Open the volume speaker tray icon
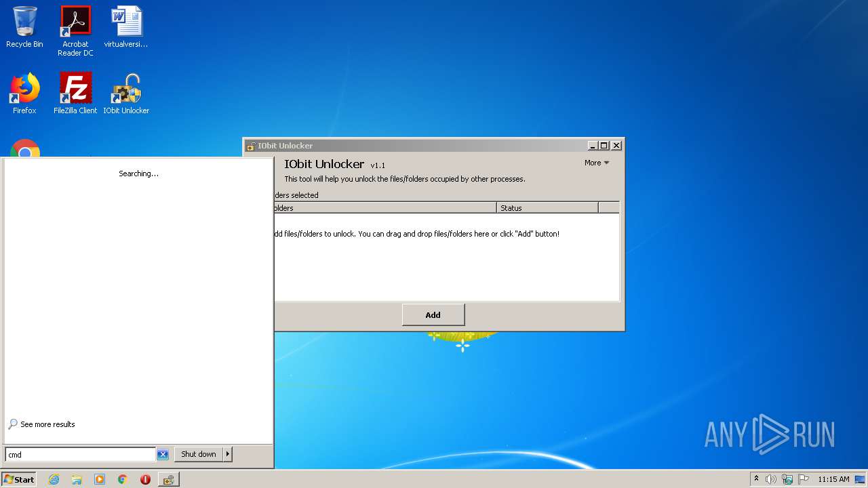Viewport: 868px width, 488px height. pyautogui.click(x=771, y=479)
